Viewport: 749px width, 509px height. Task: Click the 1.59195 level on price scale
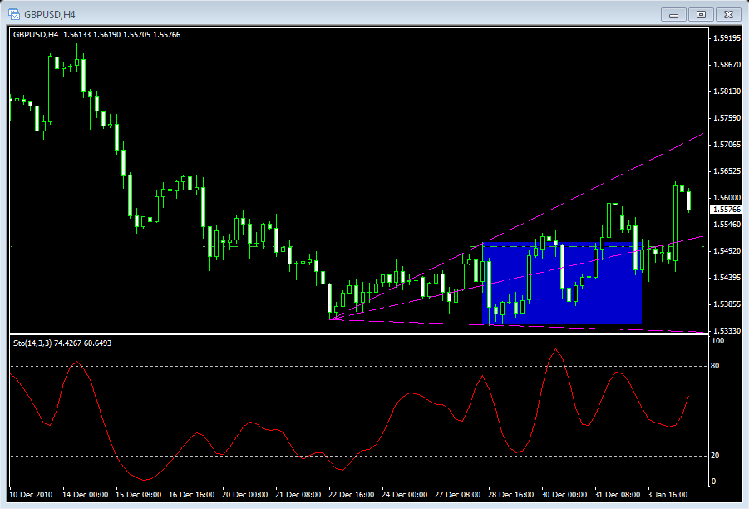coord(725,38)
